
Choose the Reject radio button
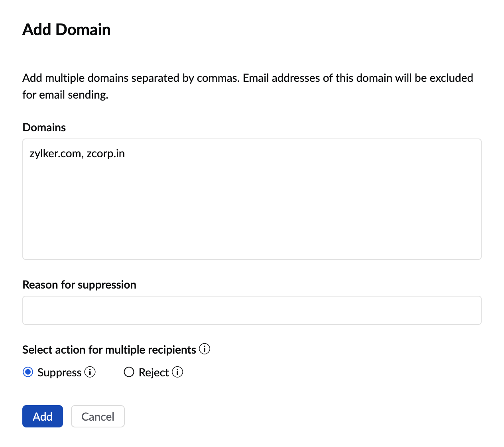129,372
